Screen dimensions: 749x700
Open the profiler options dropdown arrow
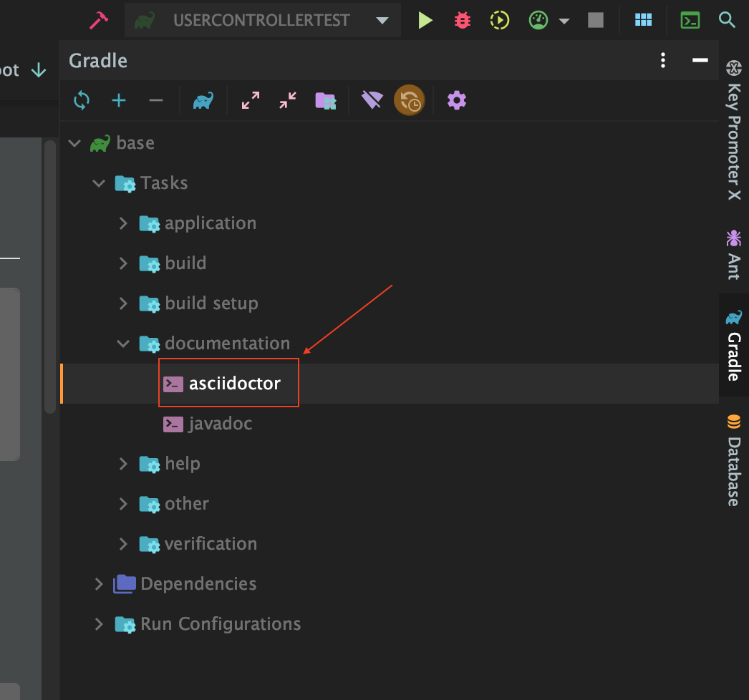point(564,21)
